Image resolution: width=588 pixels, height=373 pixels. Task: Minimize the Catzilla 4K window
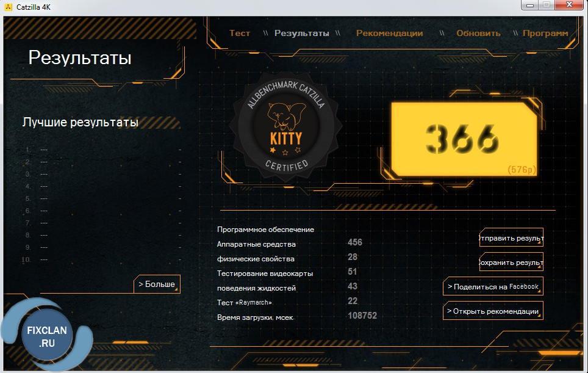point(530,5)
